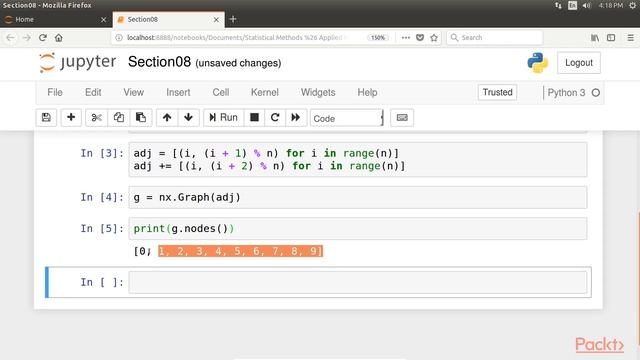Rename notebook via Section08 title
The image size is (640, 360).
tap(159, 62)
